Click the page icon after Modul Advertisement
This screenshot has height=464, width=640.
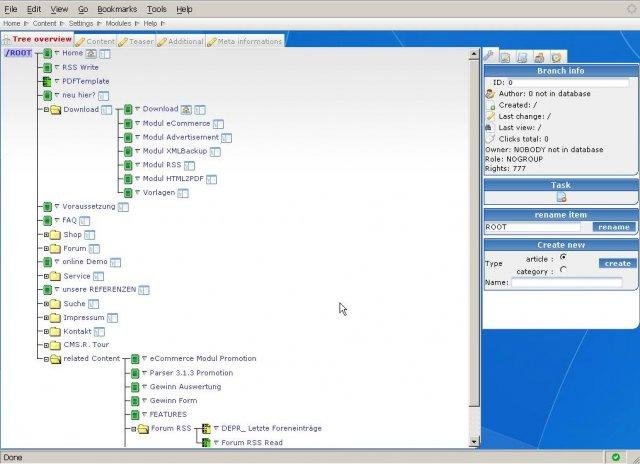[226, 138]
